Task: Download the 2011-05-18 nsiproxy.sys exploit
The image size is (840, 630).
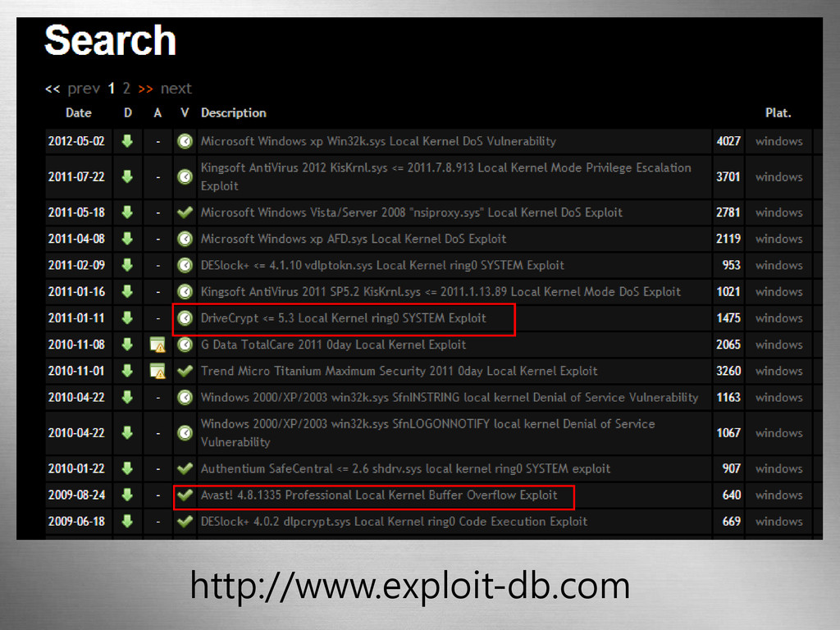Action: [x=127, y=212]
